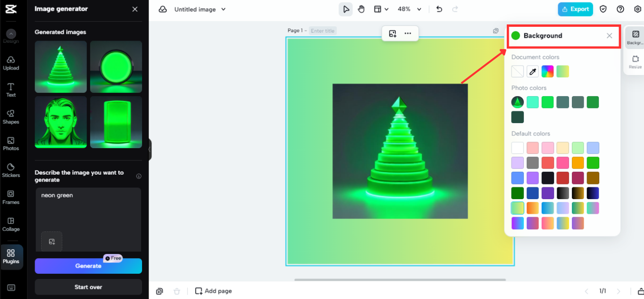This screenshot has height=299, width=644.
Task: Open the Untitled image title dropdown
Action: click(200, 9)
